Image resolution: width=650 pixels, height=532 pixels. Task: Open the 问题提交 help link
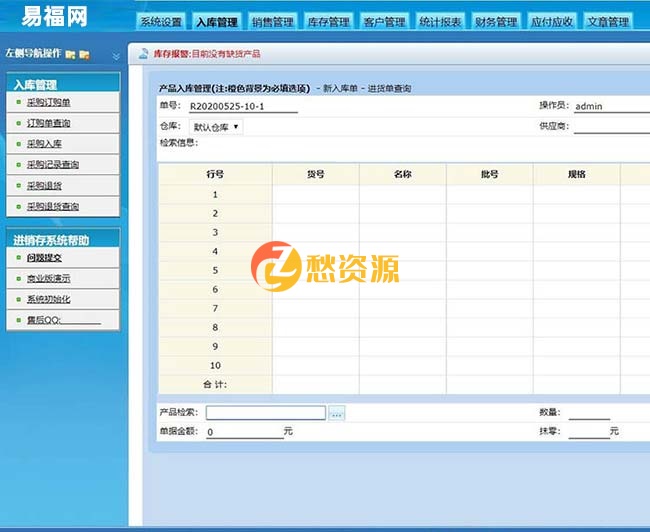(x=44, y=257)
